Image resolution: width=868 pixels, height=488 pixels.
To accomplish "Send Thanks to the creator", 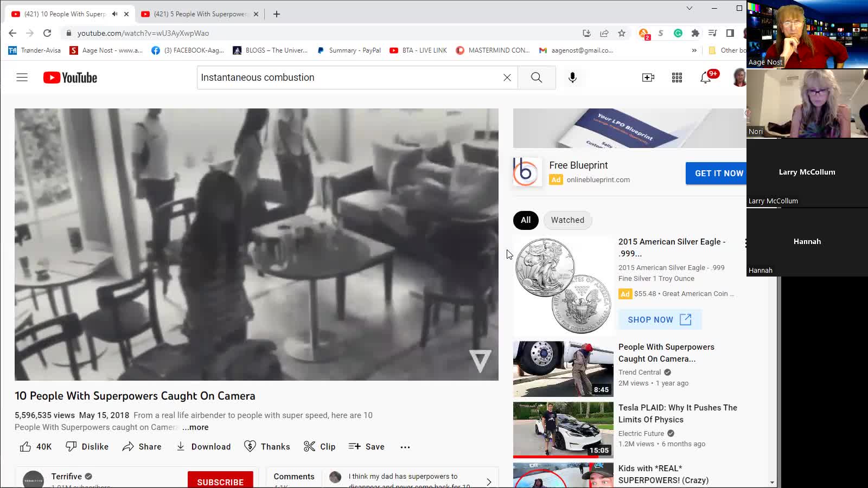I will (267, 446).
